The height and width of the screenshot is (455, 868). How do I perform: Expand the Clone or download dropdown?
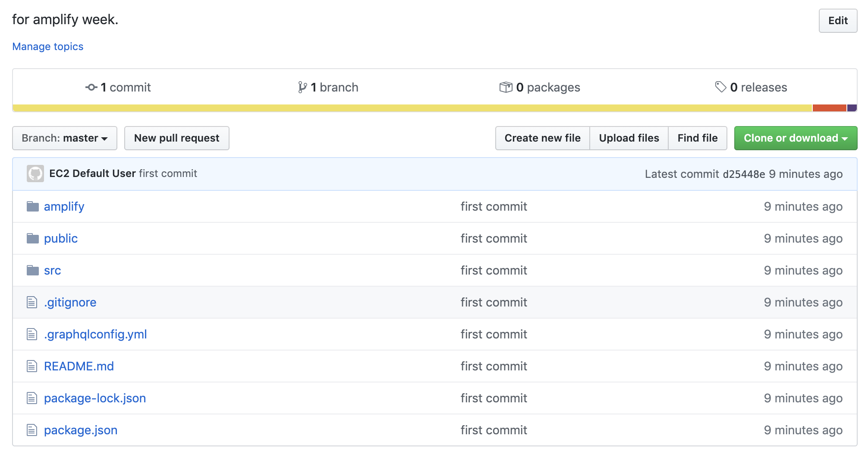click(x=796, y=138)
